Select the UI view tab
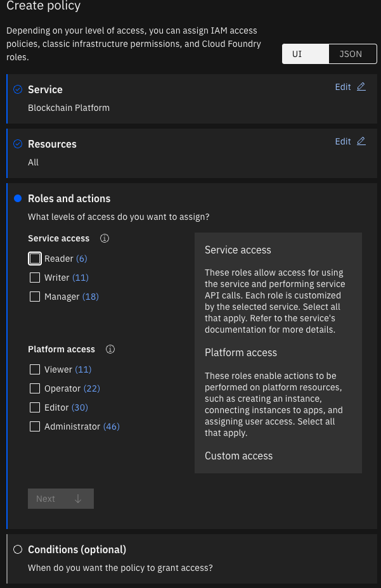This screenshot has width=381, height=588. coord(306,54)
